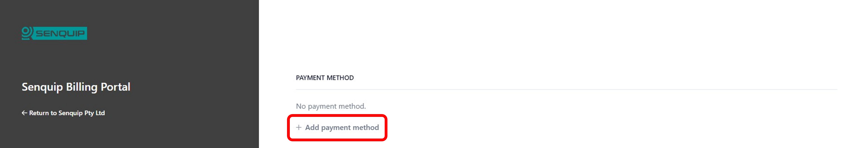868x148 pixels.
Task: Click the word 'METHOD' in the section header
Action: (x=340, y=78)
